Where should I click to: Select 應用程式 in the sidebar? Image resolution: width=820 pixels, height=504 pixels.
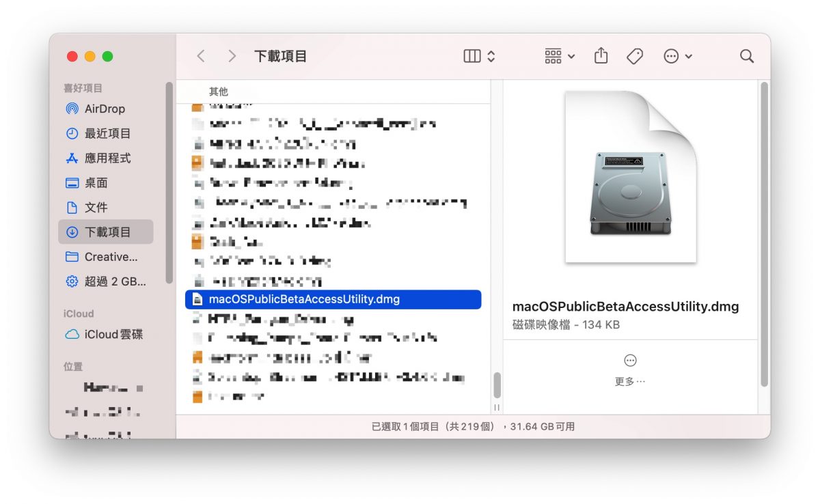(105, 158)
